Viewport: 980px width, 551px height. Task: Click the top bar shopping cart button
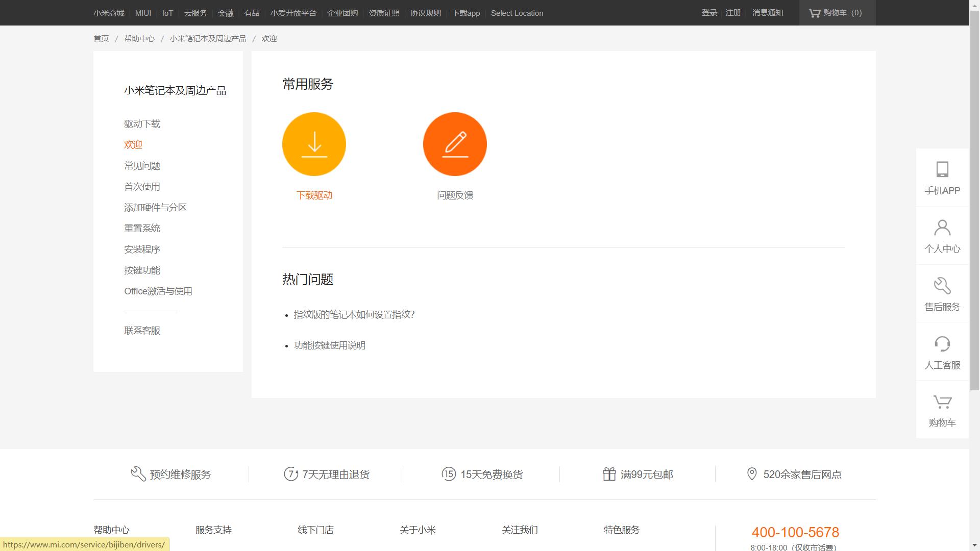837,13
